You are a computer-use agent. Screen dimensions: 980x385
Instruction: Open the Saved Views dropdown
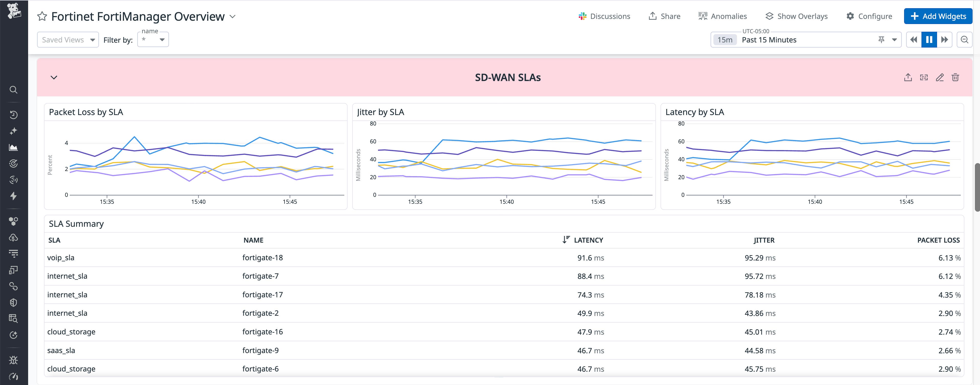pos(68,40)
